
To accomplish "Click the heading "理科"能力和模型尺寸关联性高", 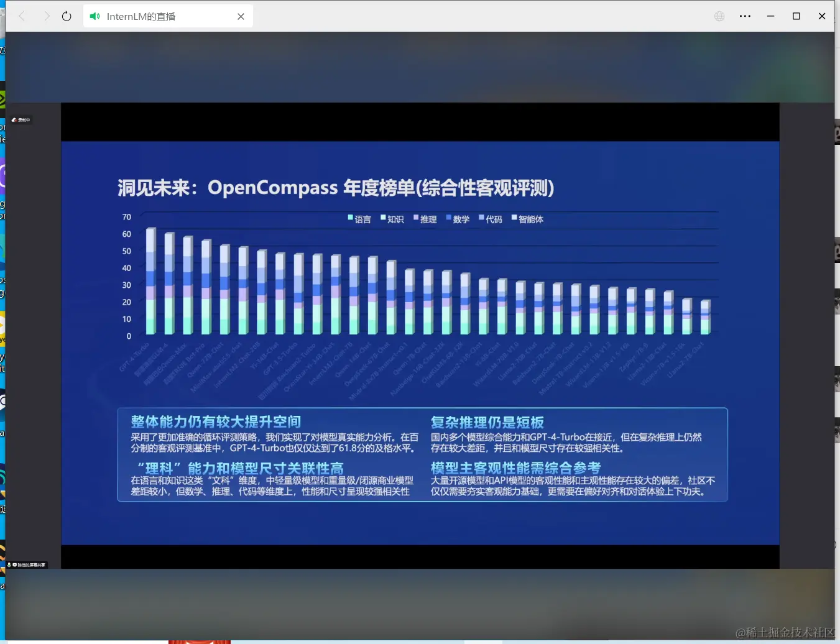I will pos(240,468).
